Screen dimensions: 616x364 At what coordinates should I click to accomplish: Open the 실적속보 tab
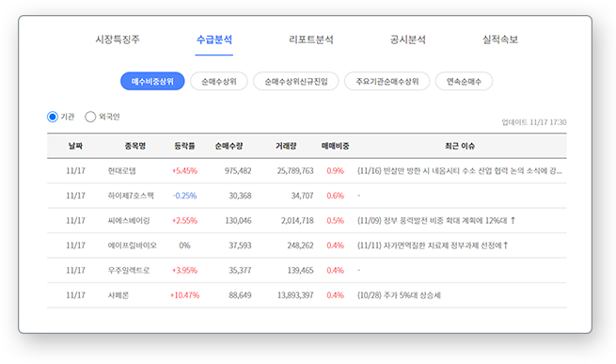(500, 40)
